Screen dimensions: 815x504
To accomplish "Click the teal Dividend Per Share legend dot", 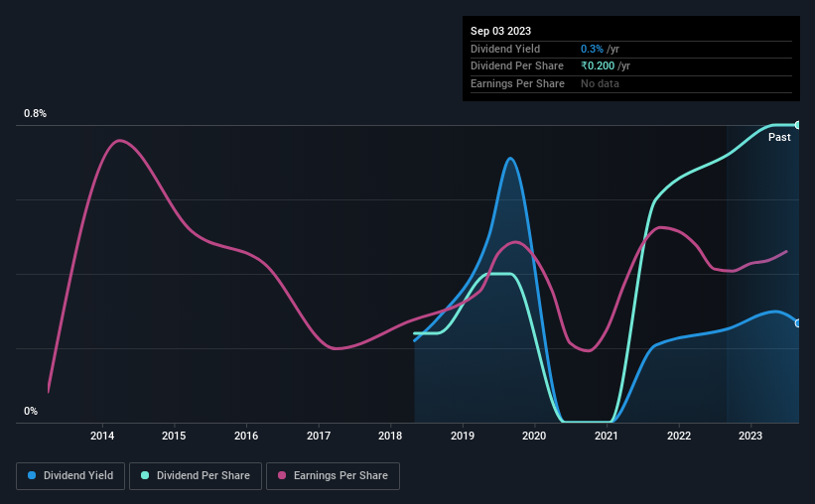I will pos(145,475).
